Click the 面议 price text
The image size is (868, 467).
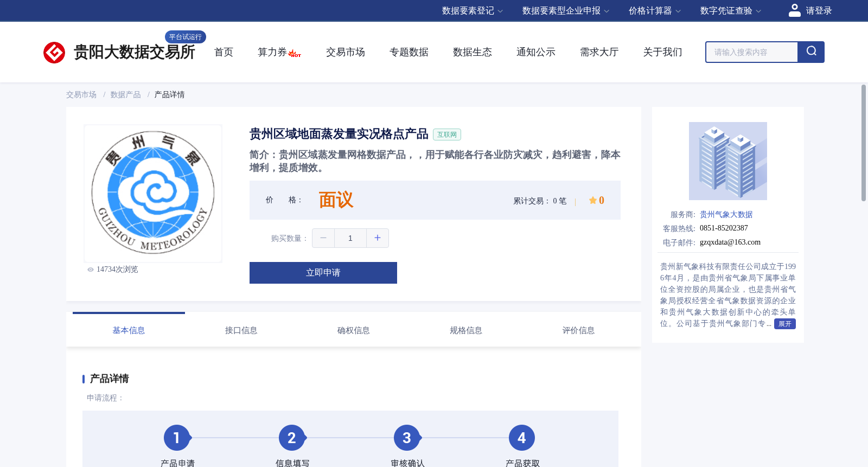[x=336, y=200]
